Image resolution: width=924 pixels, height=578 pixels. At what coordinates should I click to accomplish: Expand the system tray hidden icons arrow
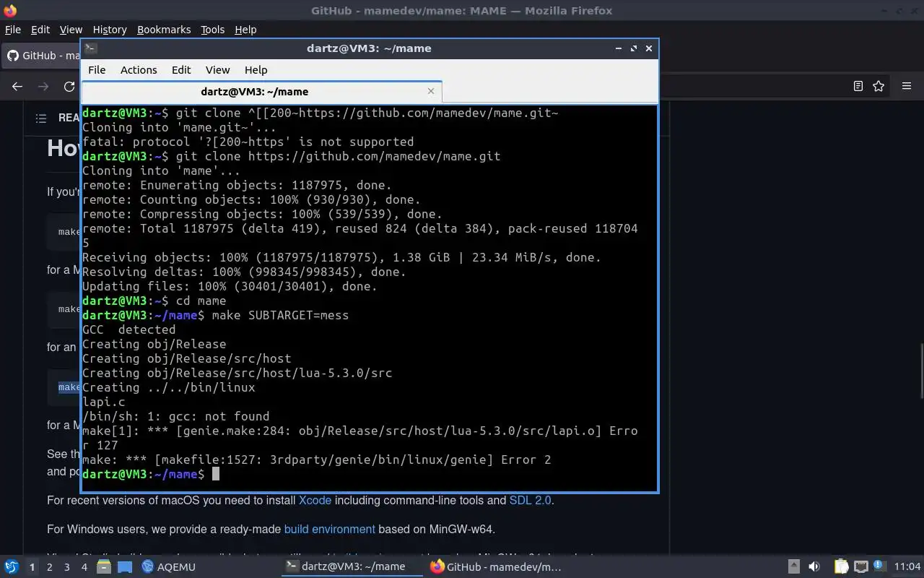pos(793,566)
